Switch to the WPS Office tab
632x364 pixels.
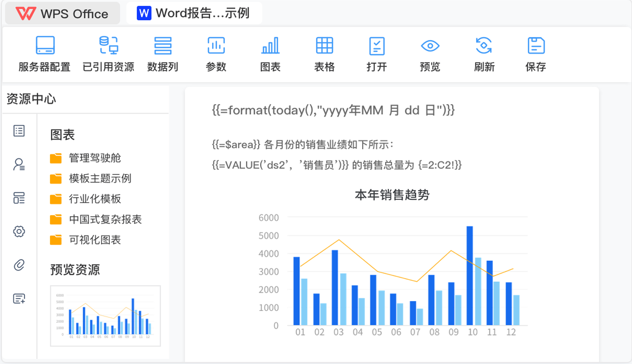[62, 13]
